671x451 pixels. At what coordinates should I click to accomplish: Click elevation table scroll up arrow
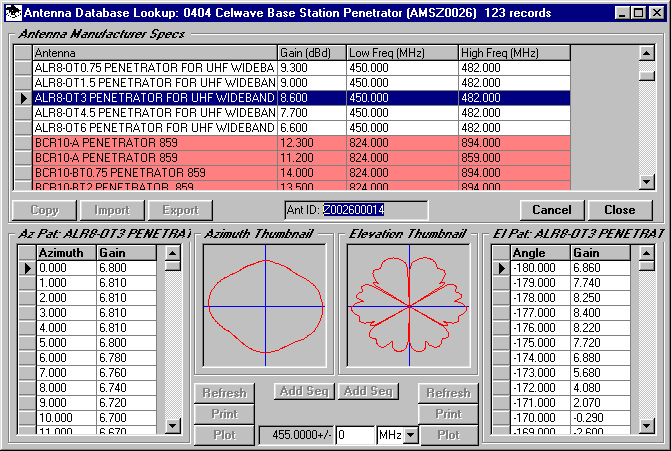click(x=647, y=253)
